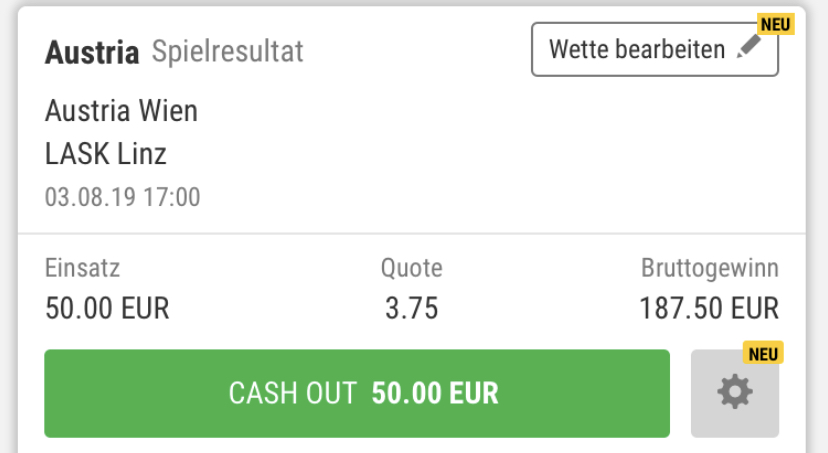Image resolution: width=828 pixels, height=453 pixels.
Task: Click the Bruttogewinn label
Action: [x=710, y=268]
